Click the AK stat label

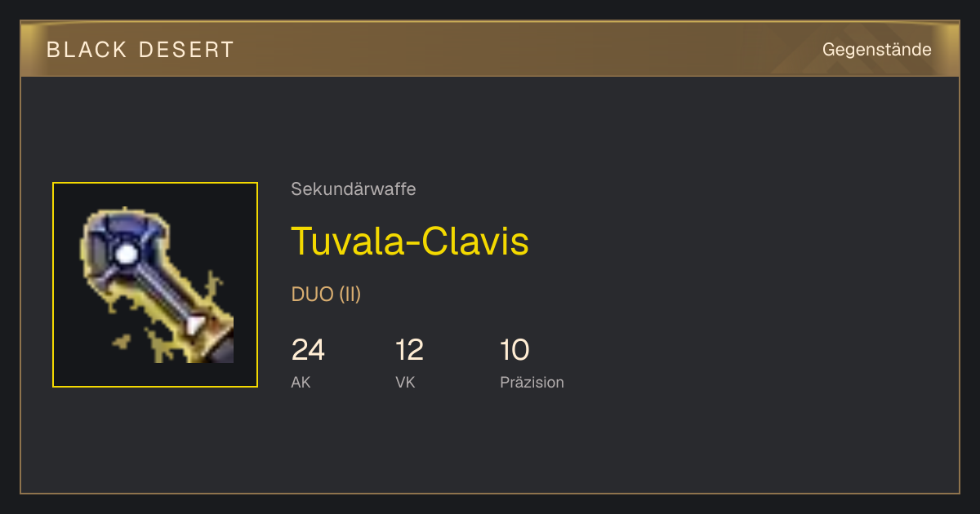[x=301, y=382]
